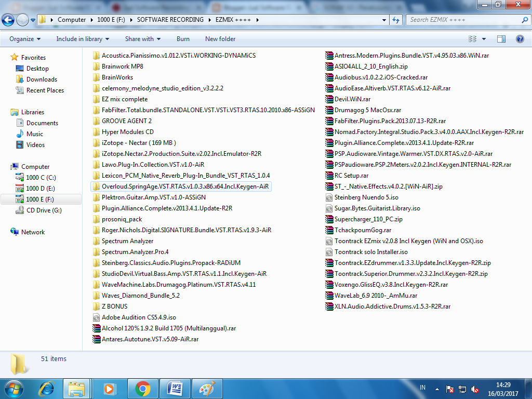Open Paint from the taskbar
Screen dimensions: 532x399
point(207,389)
